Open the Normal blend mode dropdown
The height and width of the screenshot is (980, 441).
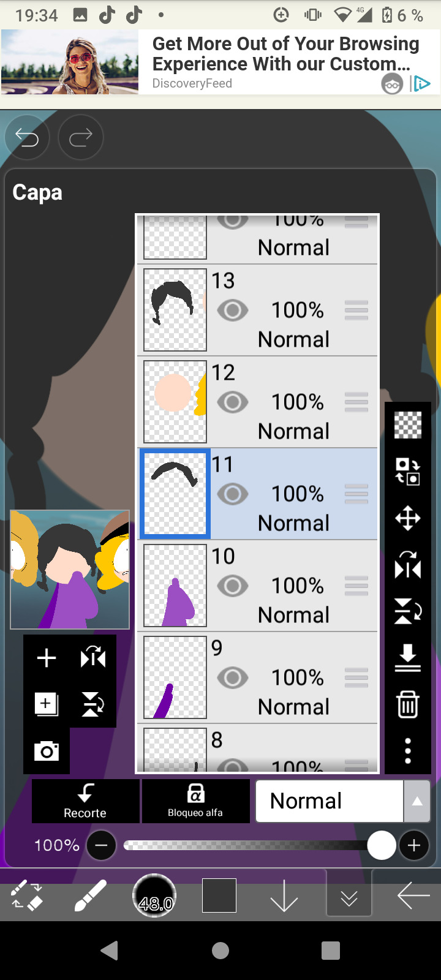pyautogui.click(x=330, y=801)
